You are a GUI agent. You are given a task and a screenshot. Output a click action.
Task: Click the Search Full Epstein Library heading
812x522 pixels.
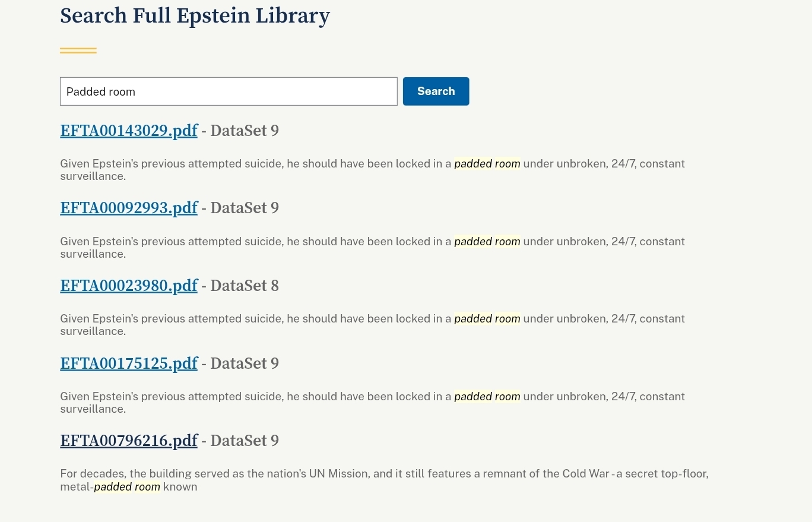coord(195,15)
